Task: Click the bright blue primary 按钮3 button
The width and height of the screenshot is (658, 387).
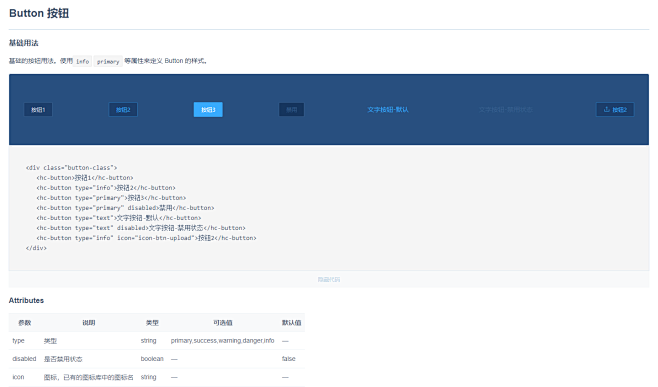Action: [x=208, y=110]
